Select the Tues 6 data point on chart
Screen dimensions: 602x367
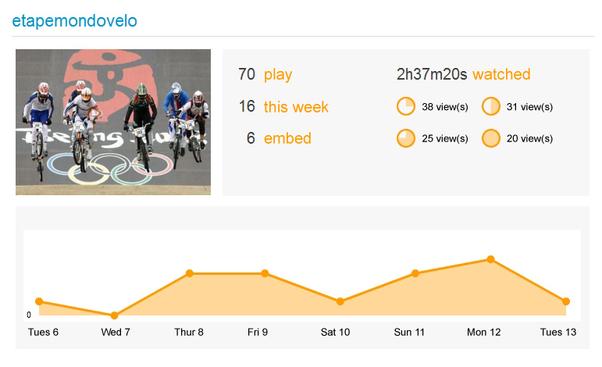(39, 301)
